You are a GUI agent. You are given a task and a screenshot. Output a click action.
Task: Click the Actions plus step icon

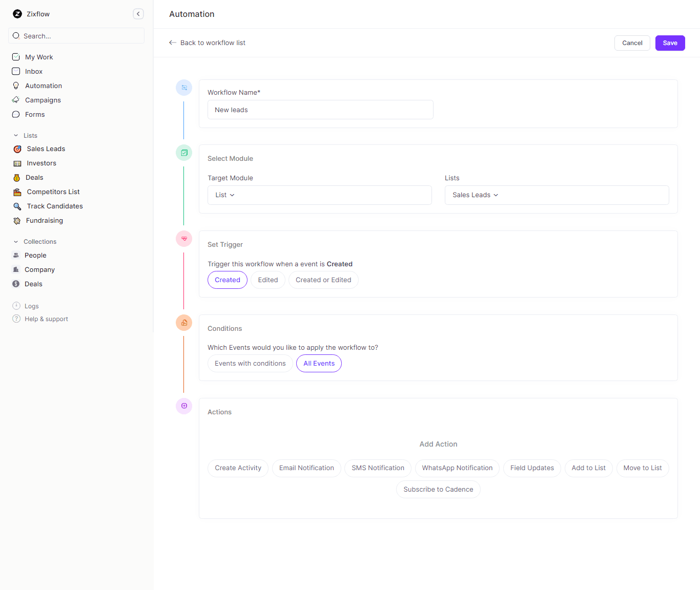click(184, 406)
